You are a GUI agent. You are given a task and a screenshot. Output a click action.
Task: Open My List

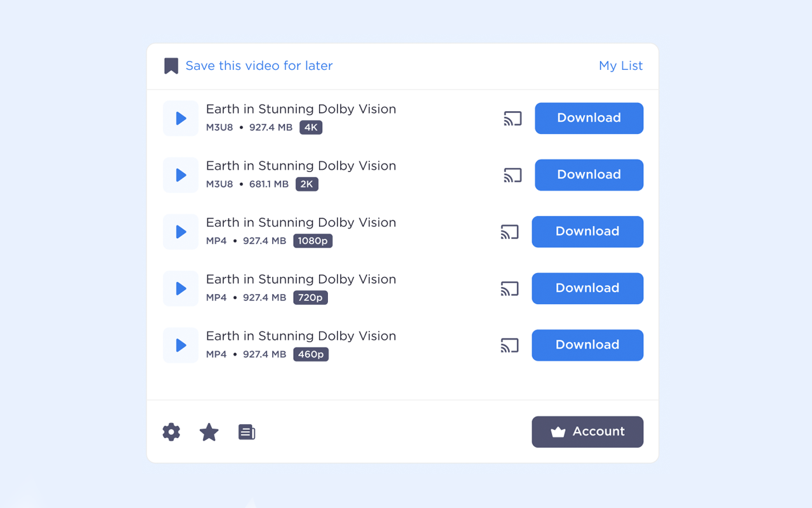[x=620, y=65]
